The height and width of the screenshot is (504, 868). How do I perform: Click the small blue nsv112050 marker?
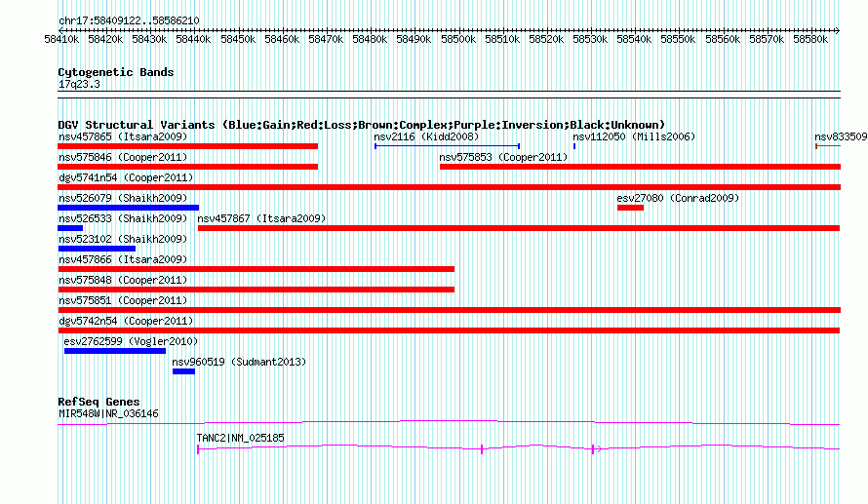tap(574, 146)
